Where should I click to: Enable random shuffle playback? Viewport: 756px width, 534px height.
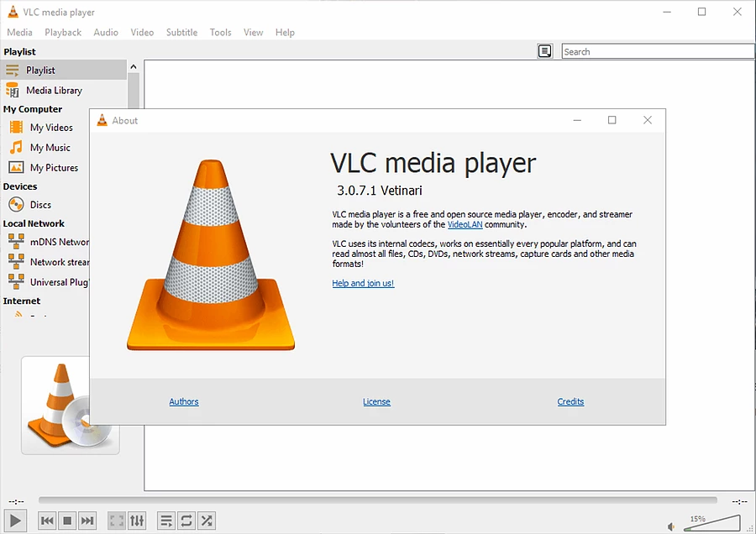pyautogui.click(x=207, y=521)
